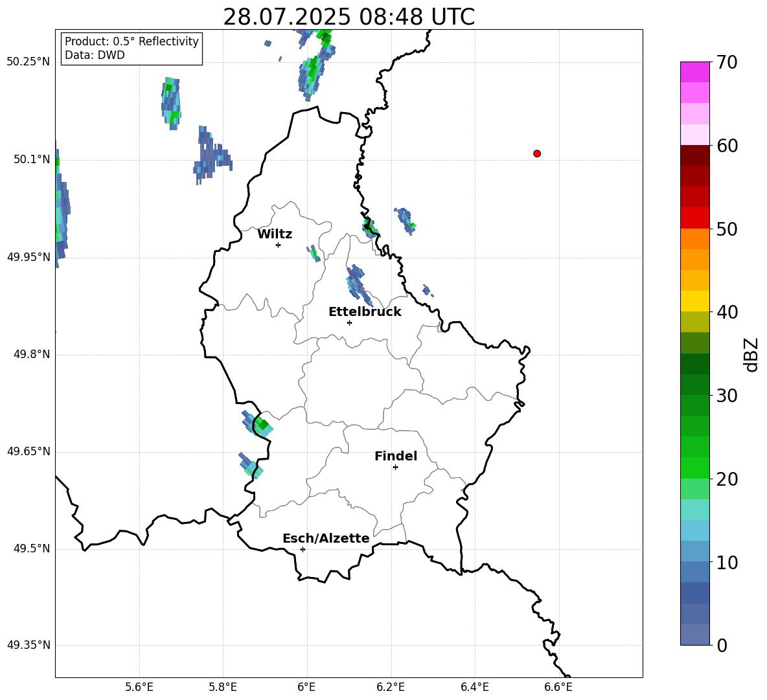Click the colorbar tick label 50
Image resolution: width=767 pixels, height=700 pixels.
pos(727,229)
